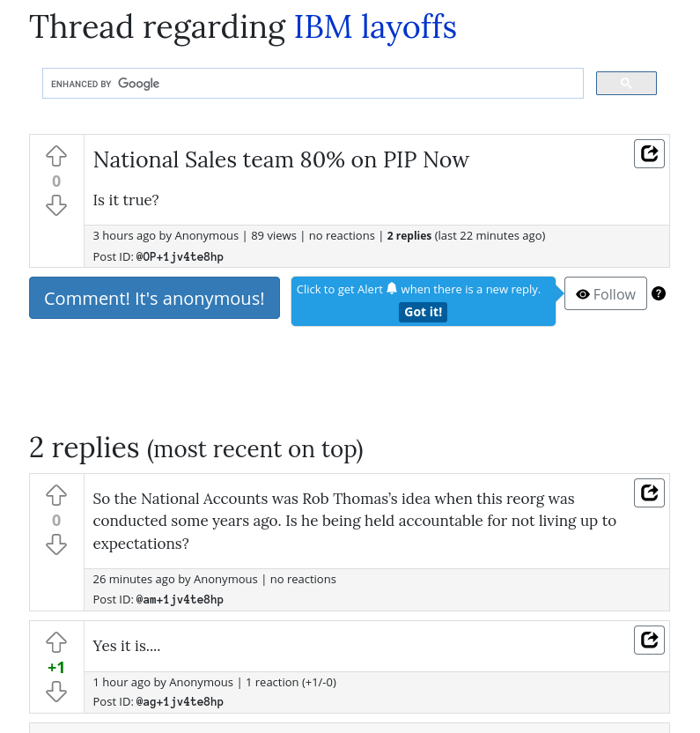
Task: Share the "Yes it is...." reply
Action: click(x=649, y=640)
